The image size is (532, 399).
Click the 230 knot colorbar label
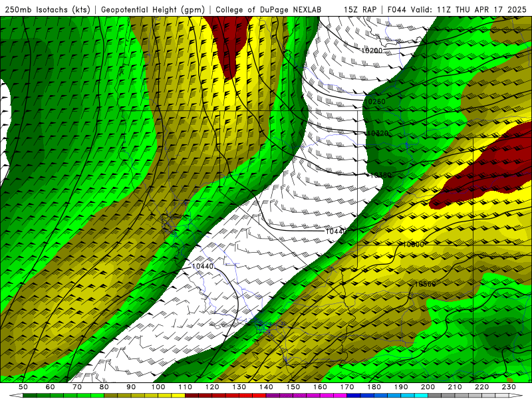[x=509, y=387]
